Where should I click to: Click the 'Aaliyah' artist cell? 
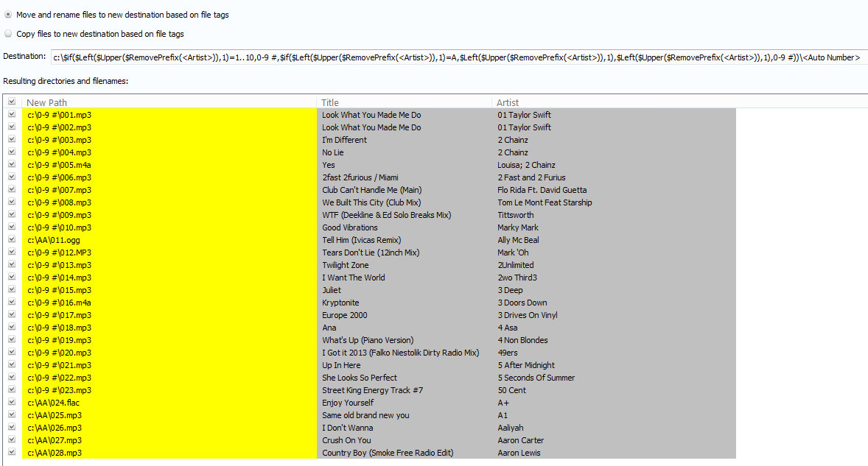510,428
